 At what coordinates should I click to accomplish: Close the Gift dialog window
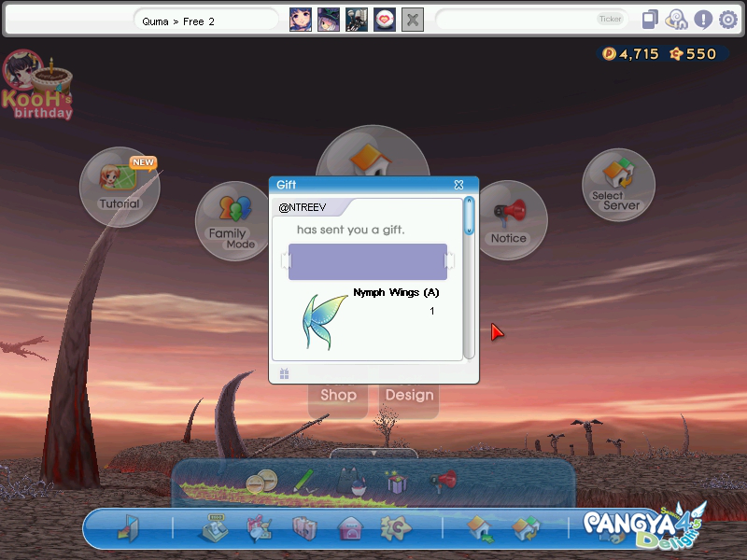(458, 185)
